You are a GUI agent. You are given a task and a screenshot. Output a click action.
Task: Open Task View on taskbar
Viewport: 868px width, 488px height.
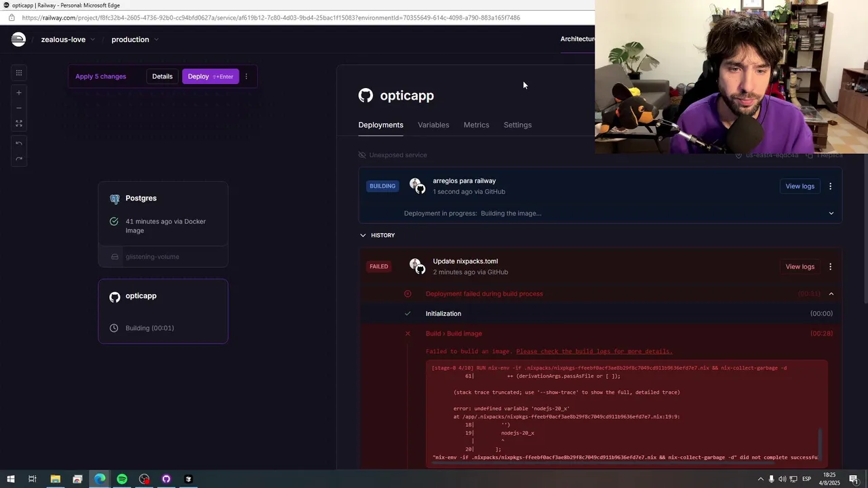[32, 479]
